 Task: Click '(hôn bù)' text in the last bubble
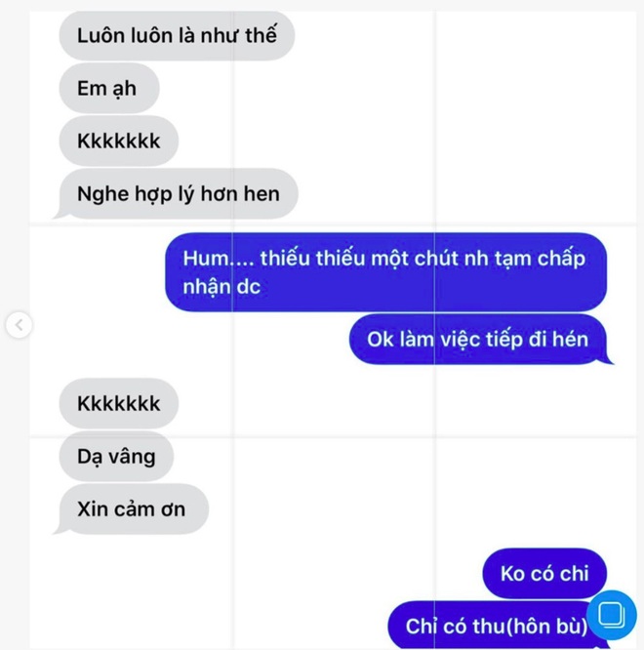[544, 626]
